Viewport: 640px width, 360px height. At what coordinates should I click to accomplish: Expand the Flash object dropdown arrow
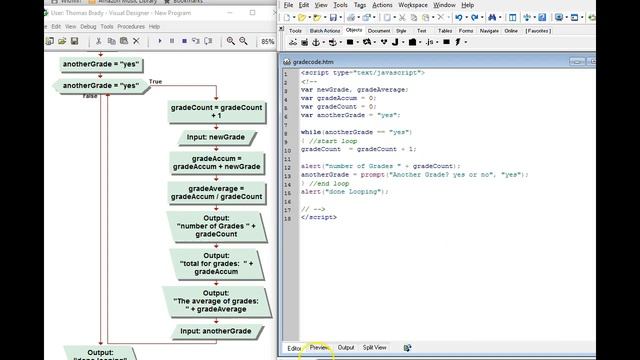pos(466,42)
